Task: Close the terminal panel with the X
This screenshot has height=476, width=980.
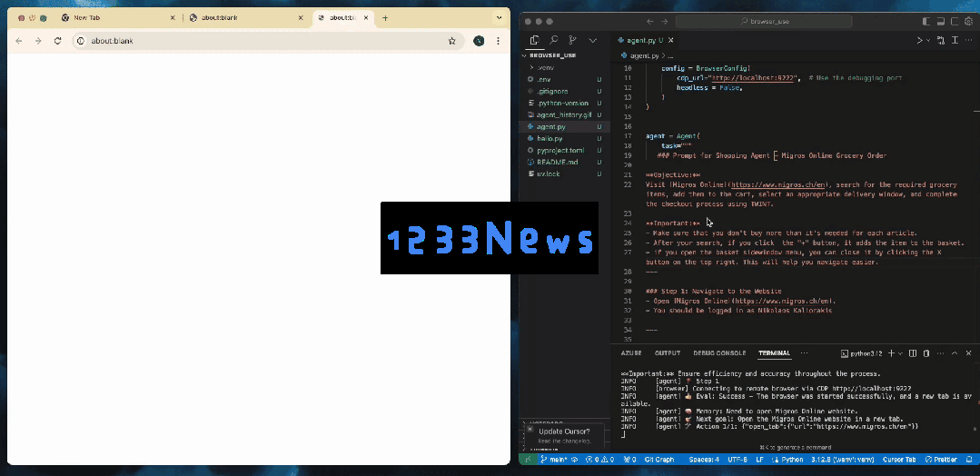Action: [x=969, y=353]
